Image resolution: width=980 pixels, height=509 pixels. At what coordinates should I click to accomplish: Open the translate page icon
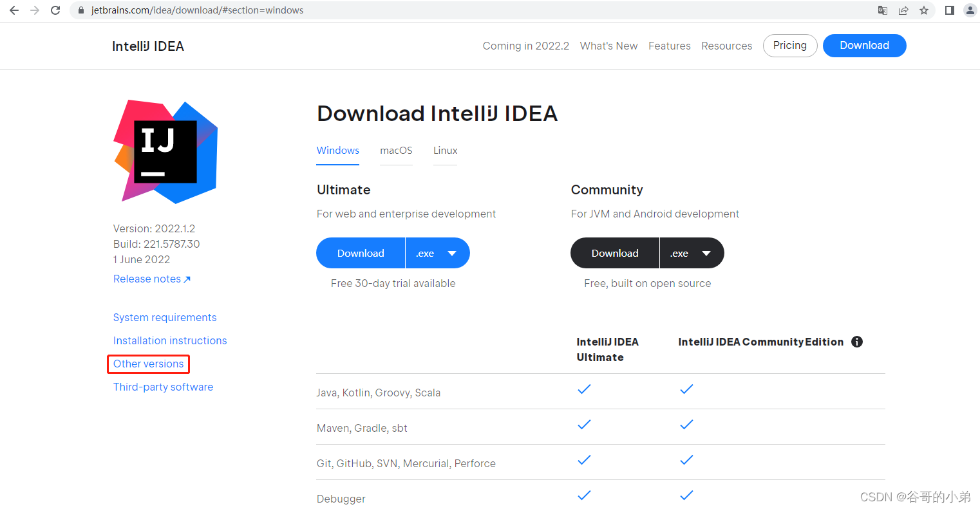click(883, 10)
